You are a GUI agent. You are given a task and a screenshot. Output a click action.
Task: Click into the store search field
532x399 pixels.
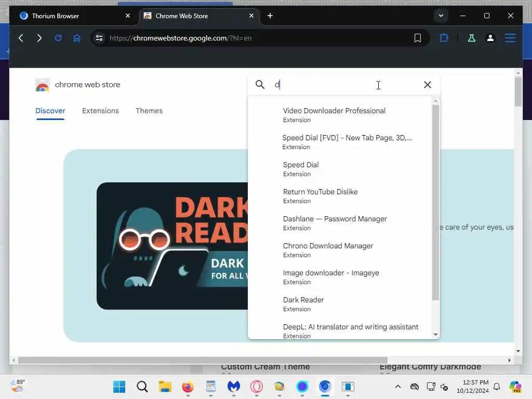click(x=343, y=85)
